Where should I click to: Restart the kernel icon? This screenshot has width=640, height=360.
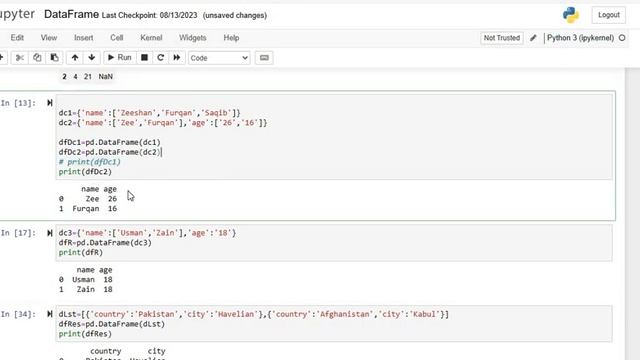click(160, 58)
